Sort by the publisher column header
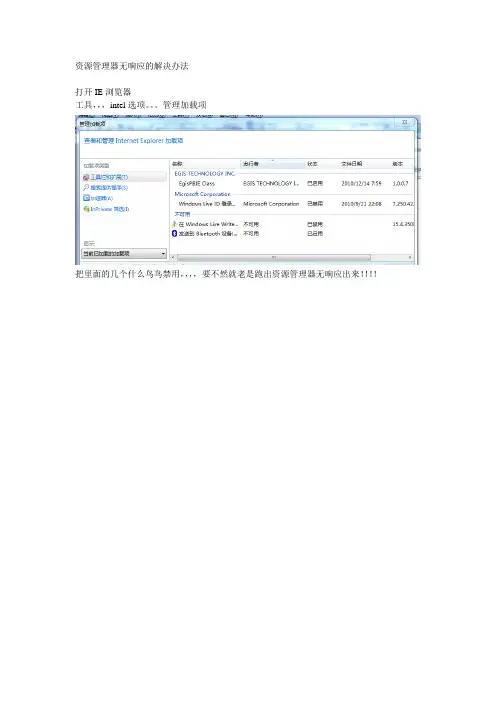This screenshot has width=496, height=702. pos(251,164)
